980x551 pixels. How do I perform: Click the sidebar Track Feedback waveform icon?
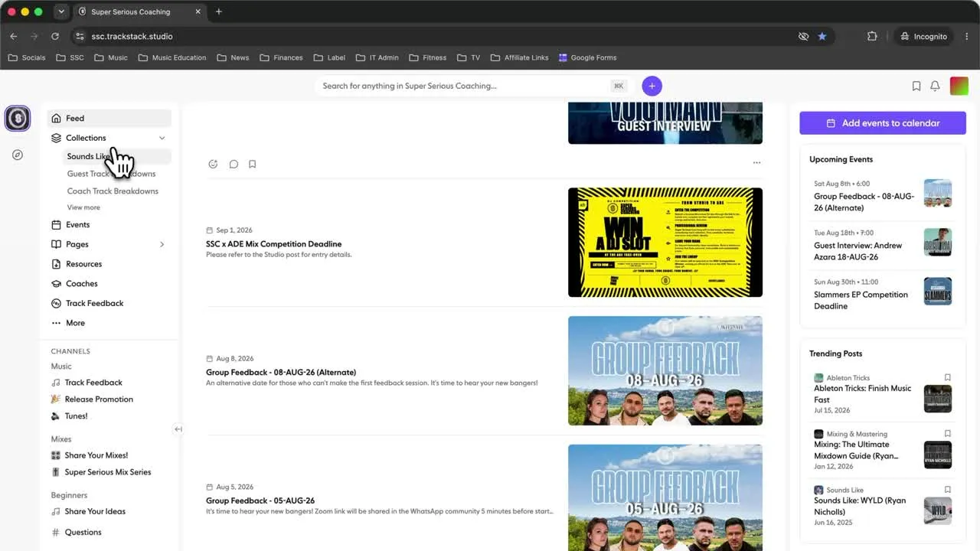tap(56, 303)
